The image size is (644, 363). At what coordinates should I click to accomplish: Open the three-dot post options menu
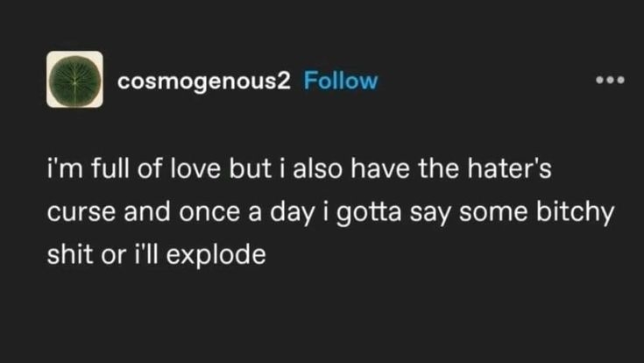click(608, 81)
